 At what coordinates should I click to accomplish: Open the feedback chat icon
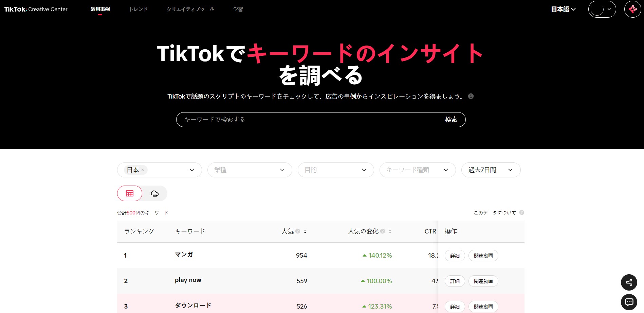629,302
